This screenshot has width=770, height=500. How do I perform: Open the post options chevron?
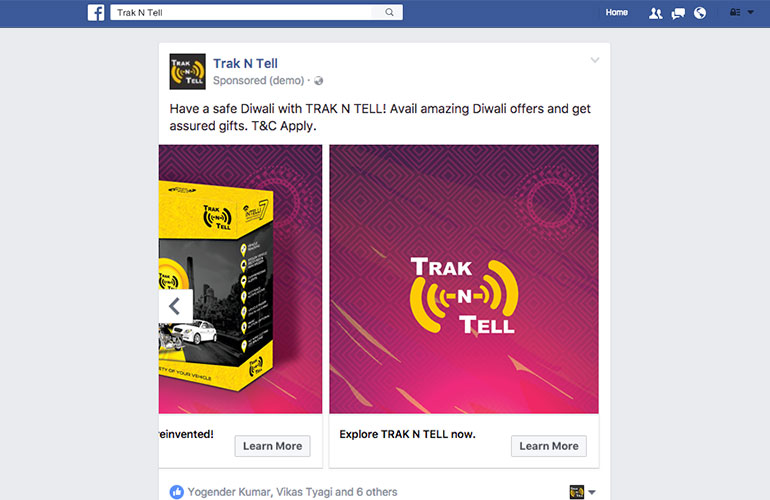(595, 60)
